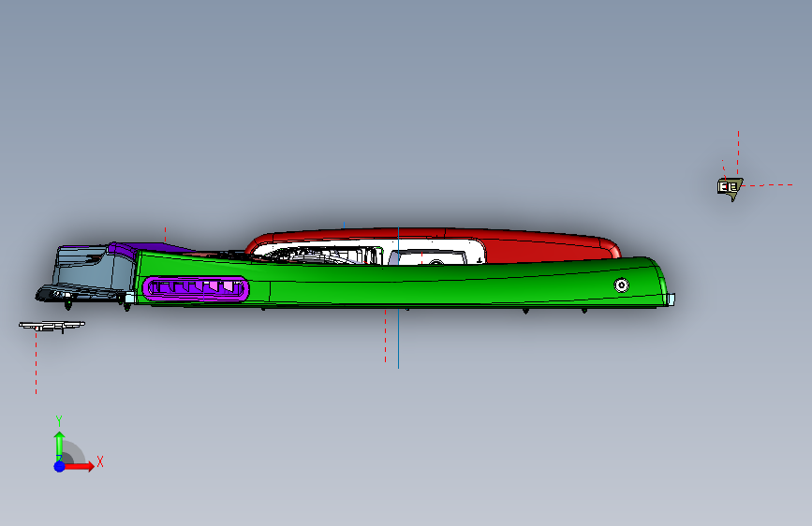
Task: Select the white inner frame inside red cover
Action: pos(368,252)
